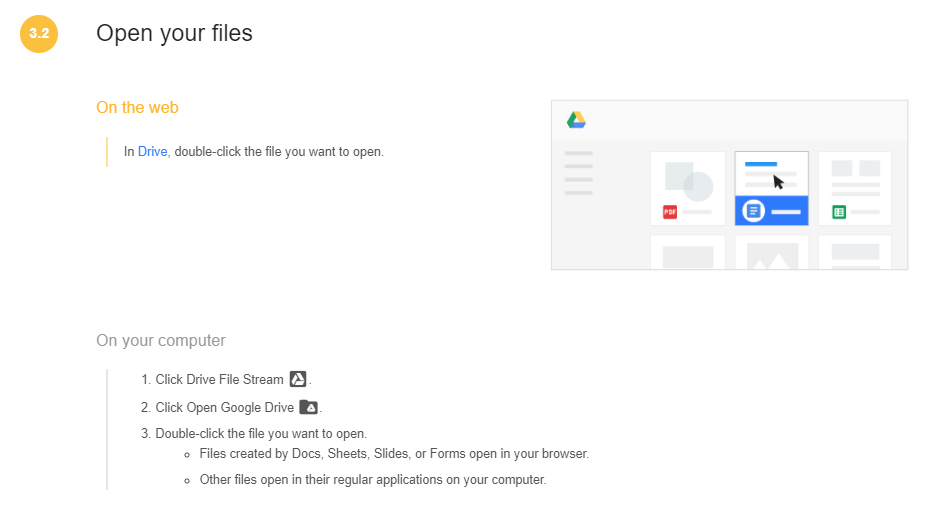Screen dimensions: 945x528
Task: Click the 'Open your files' title
Action: click(174, 33)
